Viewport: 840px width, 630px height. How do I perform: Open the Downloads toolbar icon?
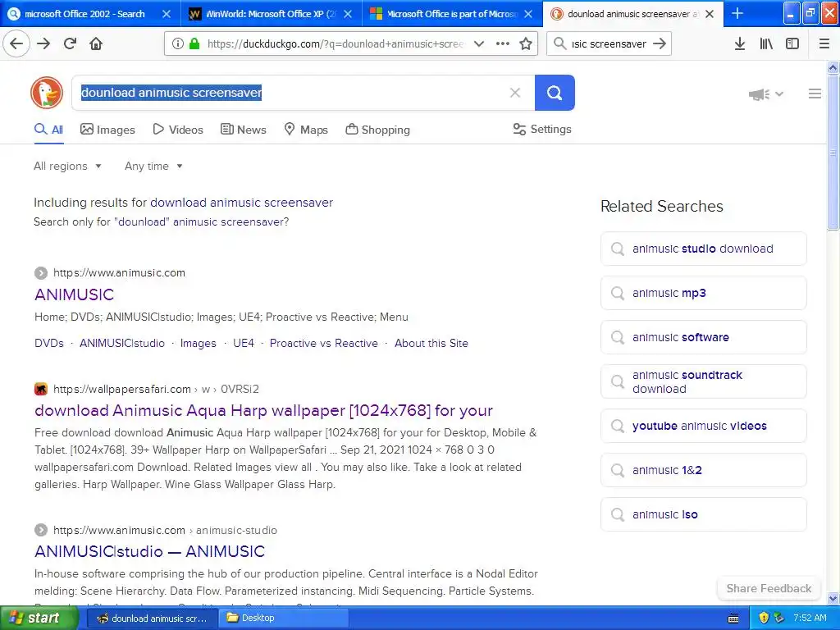[739, 43]
